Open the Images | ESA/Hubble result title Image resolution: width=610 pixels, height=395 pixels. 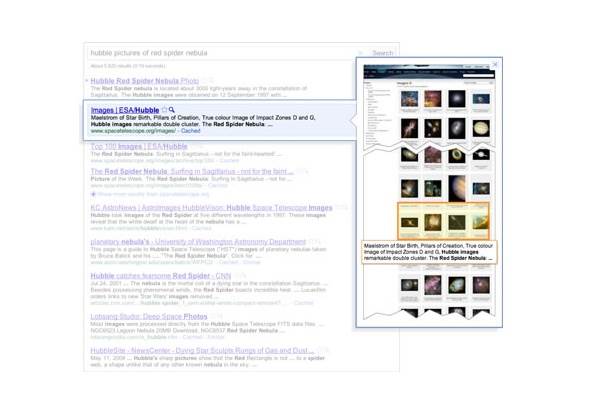(x=125, y=110)
